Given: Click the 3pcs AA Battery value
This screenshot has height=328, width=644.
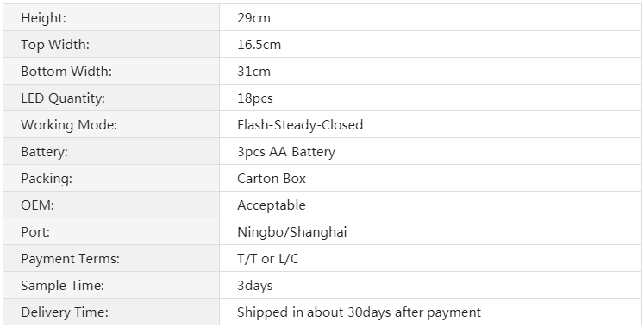Looking at the screenshot, I should [x=286, y=152].
